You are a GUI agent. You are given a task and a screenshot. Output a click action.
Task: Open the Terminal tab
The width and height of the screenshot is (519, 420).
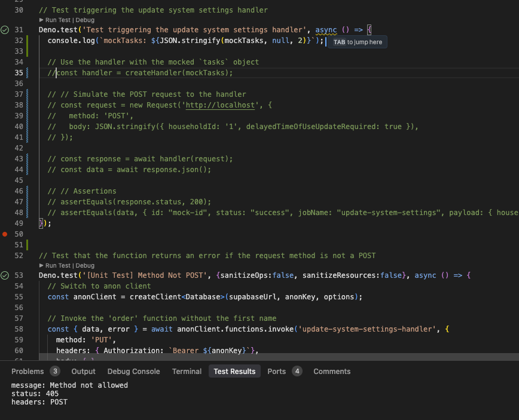(x=187, y=372)
